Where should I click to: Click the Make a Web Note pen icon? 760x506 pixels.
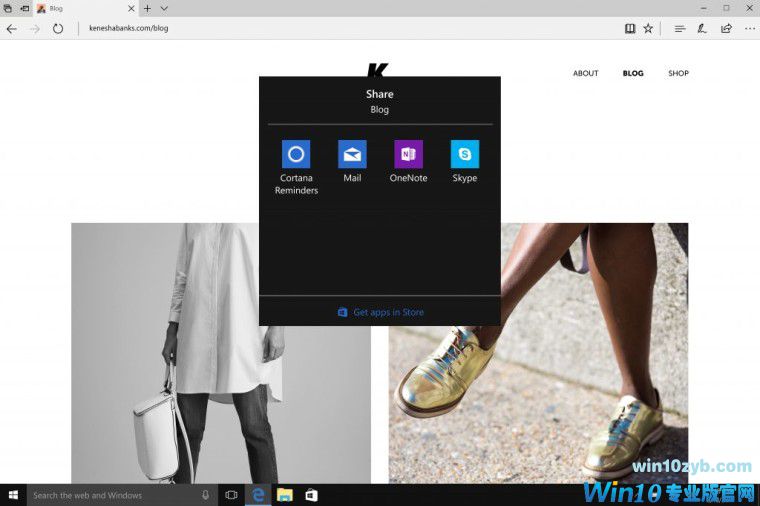click(x=703, y=29)
